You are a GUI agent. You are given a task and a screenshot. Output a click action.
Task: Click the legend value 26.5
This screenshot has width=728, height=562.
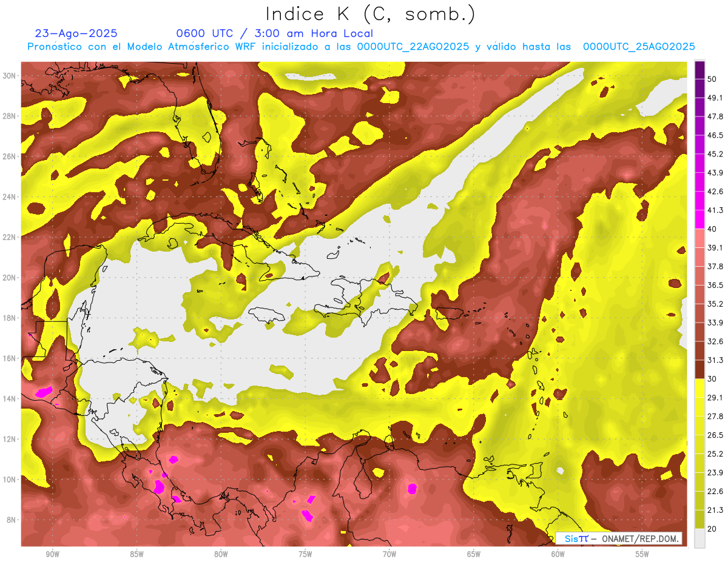point(715,435)
